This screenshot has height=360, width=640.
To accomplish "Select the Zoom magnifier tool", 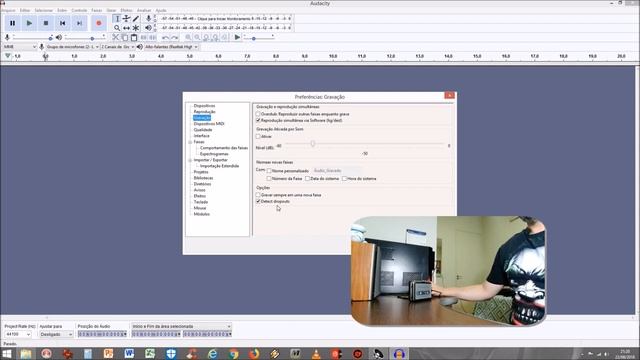I will (117, 28).
